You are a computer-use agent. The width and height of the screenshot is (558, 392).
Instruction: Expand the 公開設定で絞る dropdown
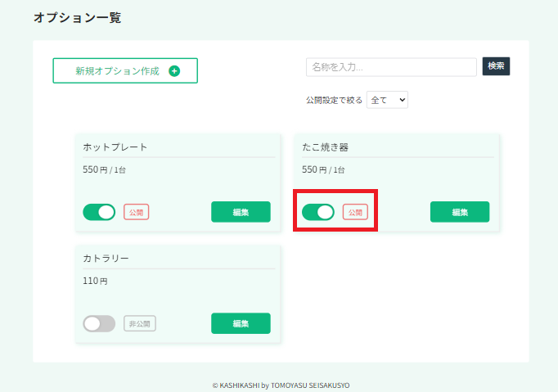click(x=387, y=100)
